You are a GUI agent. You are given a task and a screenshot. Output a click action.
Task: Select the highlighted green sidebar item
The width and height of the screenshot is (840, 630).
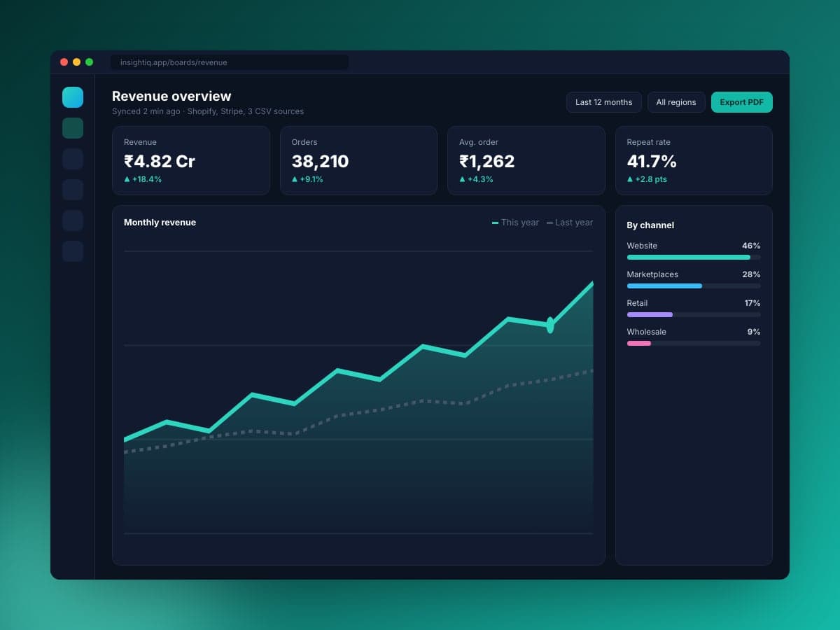pyautogui.click(x=73, y=128)
